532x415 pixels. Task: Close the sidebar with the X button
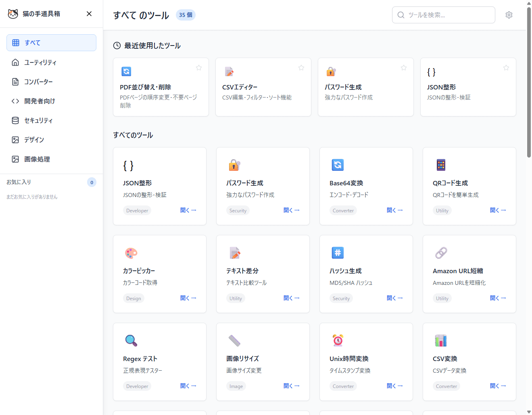(89, 14)
